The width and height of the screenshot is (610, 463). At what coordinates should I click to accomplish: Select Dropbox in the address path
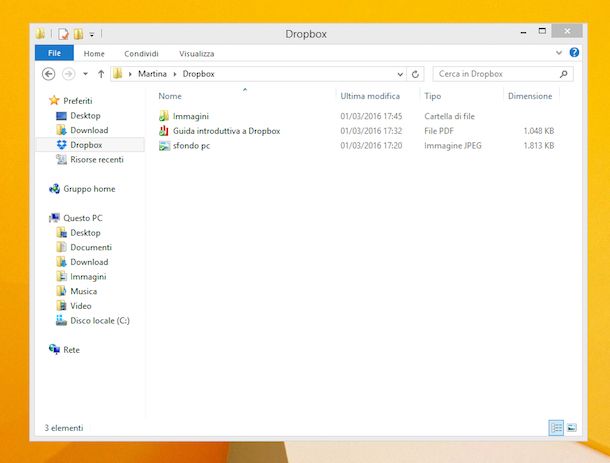[x=198, y=74]
